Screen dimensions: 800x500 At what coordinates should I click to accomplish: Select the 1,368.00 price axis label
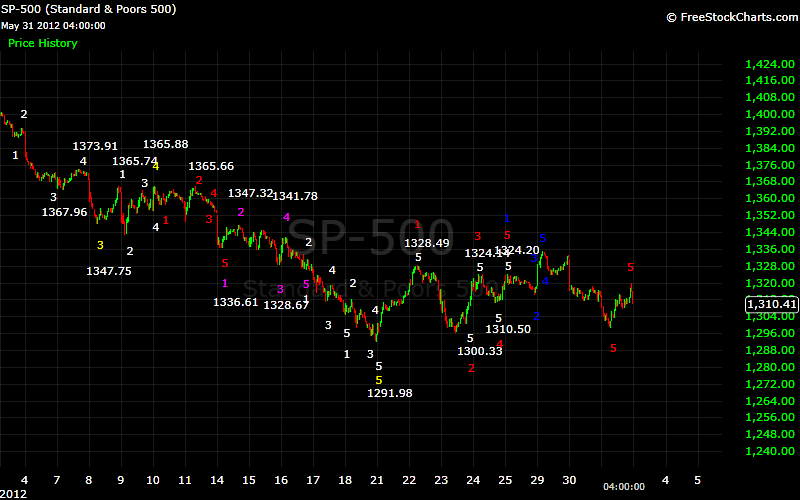coord(770,181)
